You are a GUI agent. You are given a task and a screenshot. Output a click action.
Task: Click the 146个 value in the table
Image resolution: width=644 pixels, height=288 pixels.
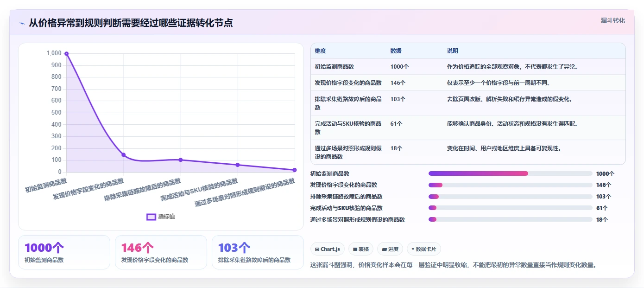click(398, 83)
